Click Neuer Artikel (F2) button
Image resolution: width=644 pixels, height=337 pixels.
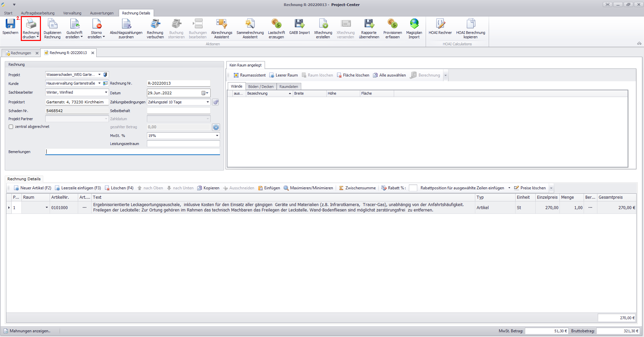[33, 188]
